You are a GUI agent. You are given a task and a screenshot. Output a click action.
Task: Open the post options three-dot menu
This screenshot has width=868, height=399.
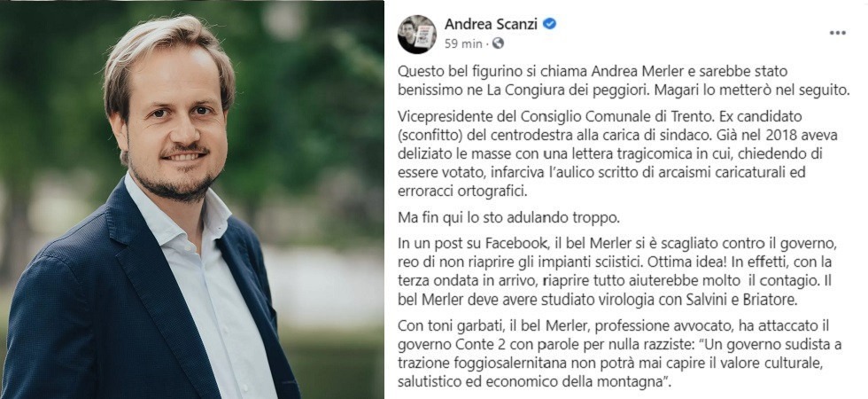837,34
